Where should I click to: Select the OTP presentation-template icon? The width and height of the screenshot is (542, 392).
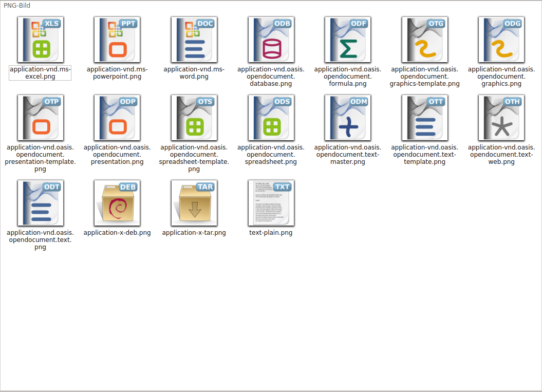(x=41, y=118)
